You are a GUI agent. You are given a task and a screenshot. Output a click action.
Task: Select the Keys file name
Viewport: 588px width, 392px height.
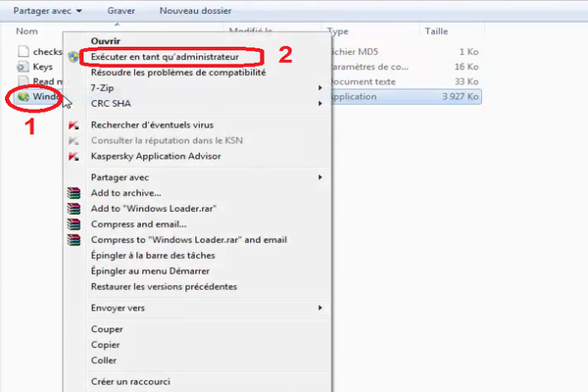coord(43,67)
